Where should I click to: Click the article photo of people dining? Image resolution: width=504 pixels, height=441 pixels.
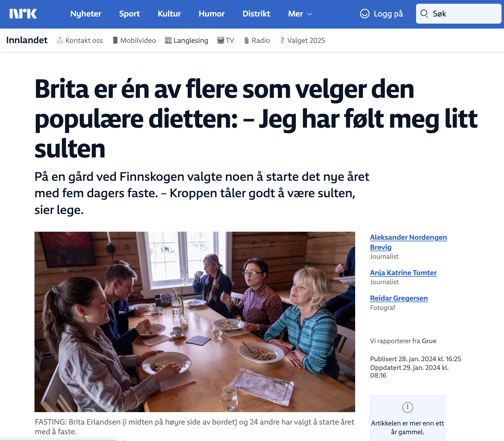point(195,322)
